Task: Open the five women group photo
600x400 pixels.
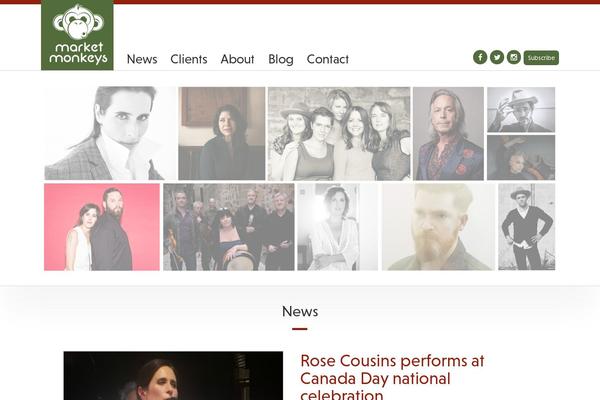Action: (339, 134)
